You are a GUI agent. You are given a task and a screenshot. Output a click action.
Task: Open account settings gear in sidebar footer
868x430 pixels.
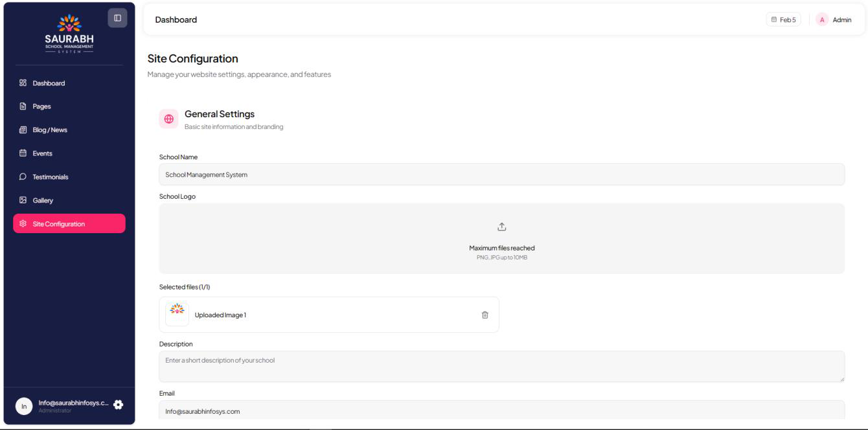click(118, 404)
